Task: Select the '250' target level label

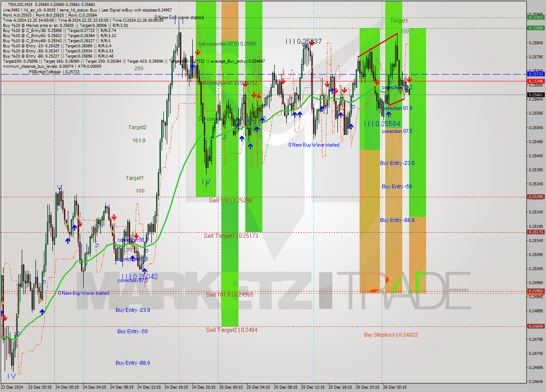Action: click(x=139, y=68)
